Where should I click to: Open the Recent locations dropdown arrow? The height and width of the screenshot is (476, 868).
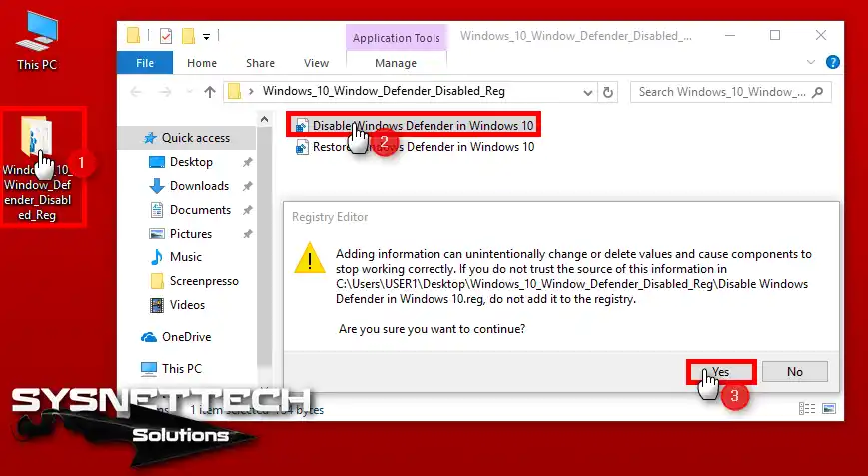point(190,92)
